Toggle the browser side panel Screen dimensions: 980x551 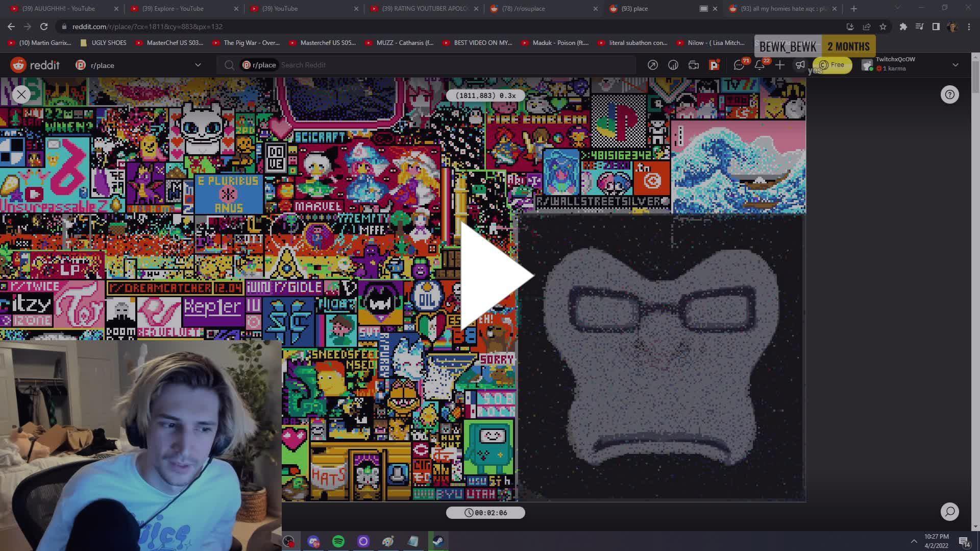coord(936,27)
